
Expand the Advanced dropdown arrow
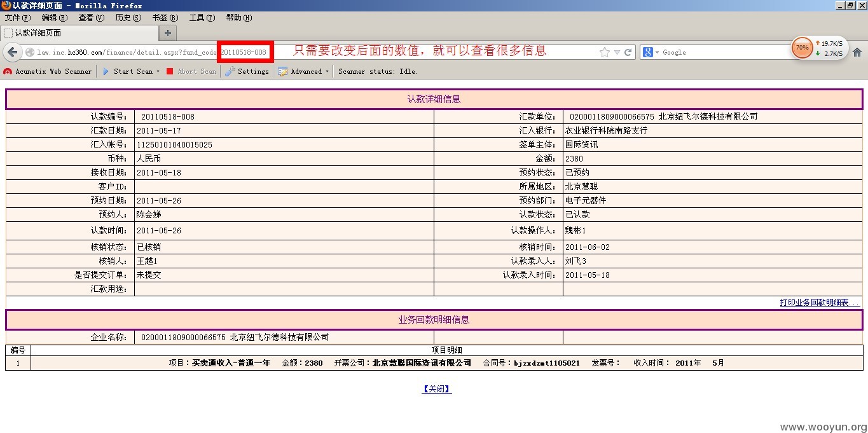(x=327, y=71)
